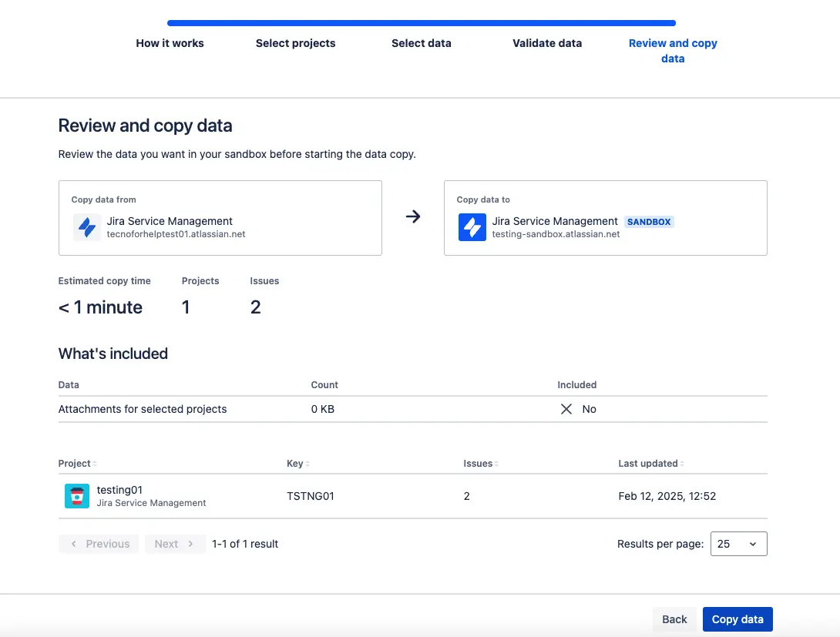Click the testing01 project avatar icon
This screenshot has width=840, height=637.
[77, 496]
